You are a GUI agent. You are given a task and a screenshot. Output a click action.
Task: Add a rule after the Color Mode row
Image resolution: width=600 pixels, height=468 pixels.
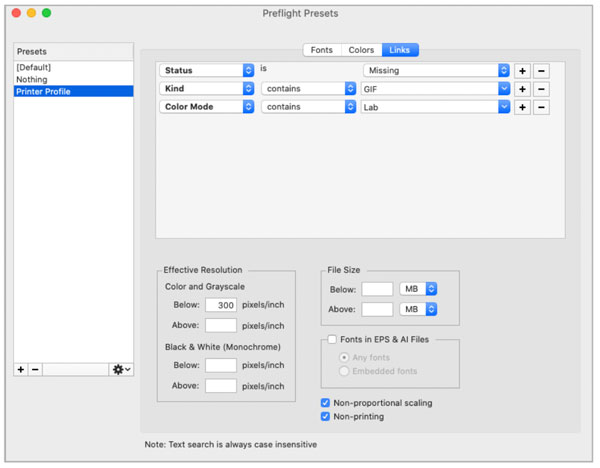pyautogui.click(x=522, y=108)
